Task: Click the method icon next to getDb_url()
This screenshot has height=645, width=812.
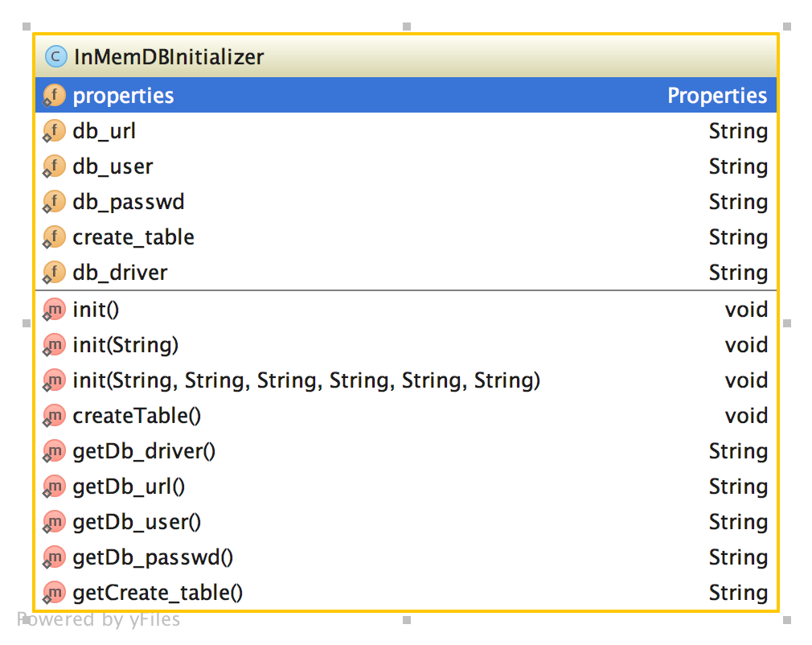Action: [54, 487]
